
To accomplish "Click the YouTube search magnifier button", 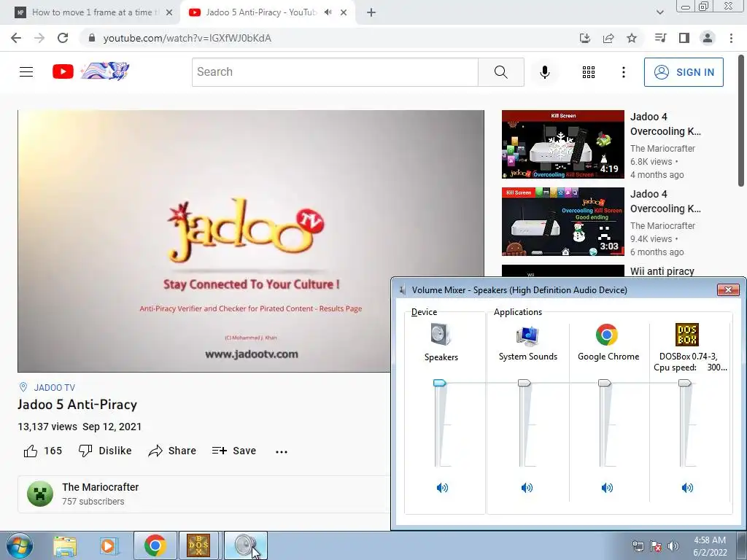I will [x=500, y=72].
